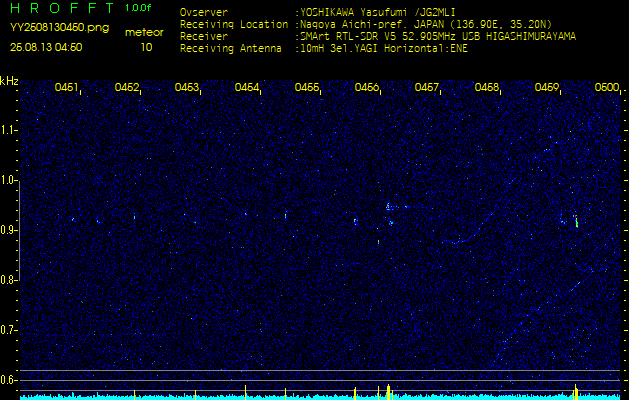Click the bright meteor echo near 0459 at 0.9 kHz
The width and height of the screenshot is (629, 400).
[x=576, y=221]
